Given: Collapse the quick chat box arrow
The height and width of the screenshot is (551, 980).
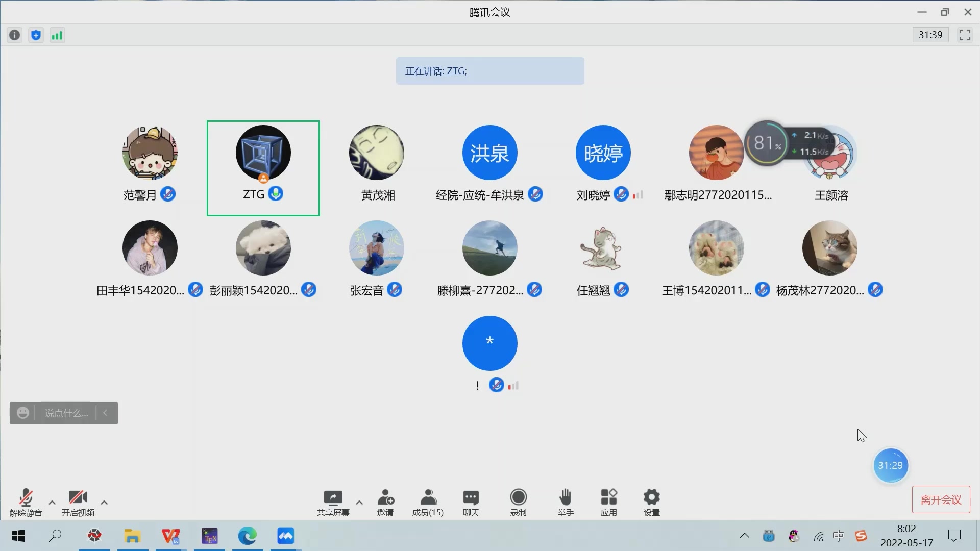Looking at the screenshot, I should tap(105, 413).
